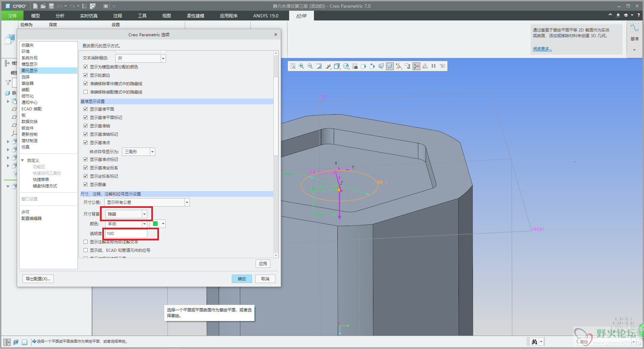Click the 取消 button
Image resolution: width=644 pixels, height=349 pixels.
[265, 279]
